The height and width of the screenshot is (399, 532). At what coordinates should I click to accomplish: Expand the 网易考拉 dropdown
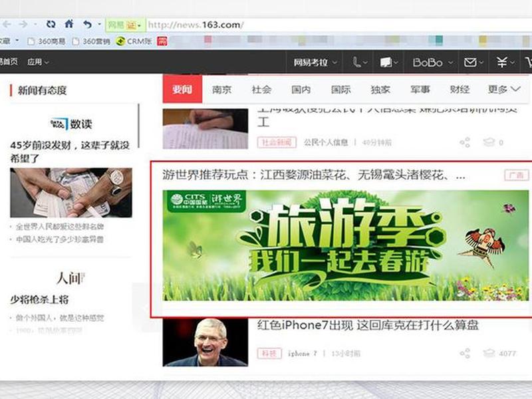pyautogui.click(x=315, y=63)
